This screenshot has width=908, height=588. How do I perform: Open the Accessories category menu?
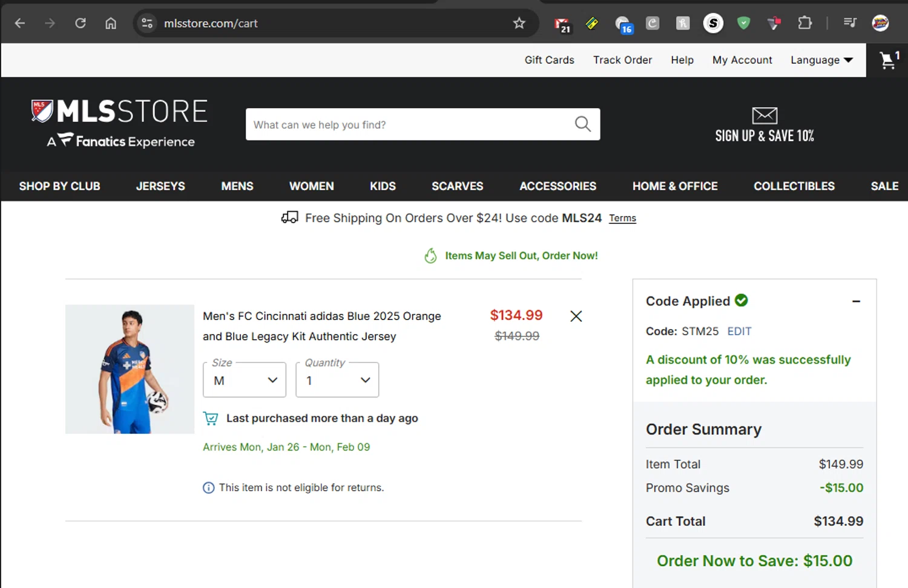click(558, 186)
